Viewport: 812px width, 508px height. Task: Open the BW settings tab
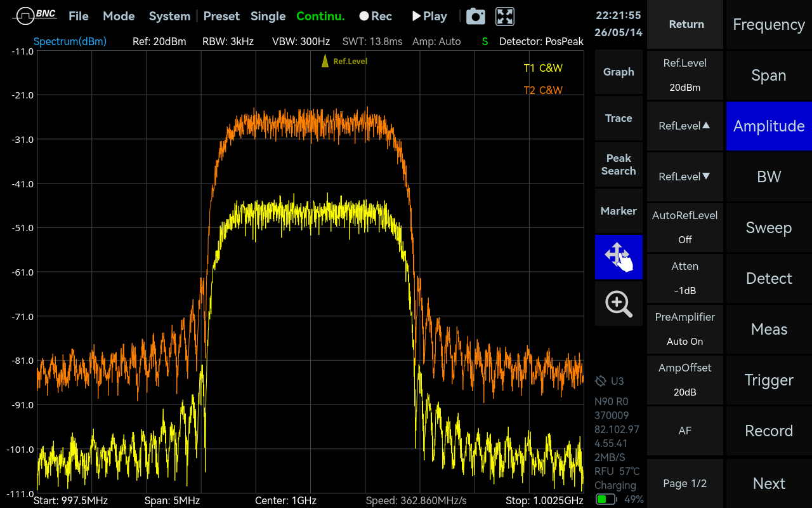tap(769, 177)
